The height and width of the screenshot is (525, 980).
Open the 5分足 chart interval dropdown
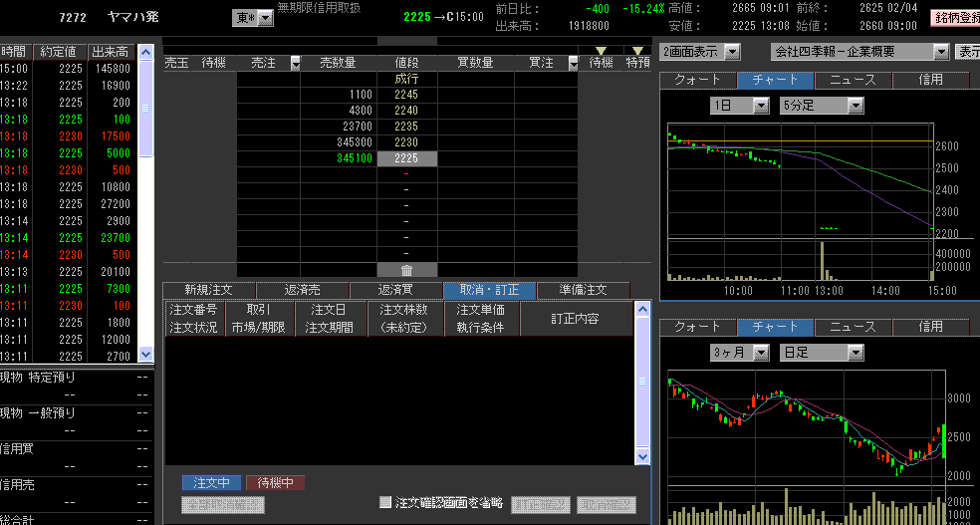tap(855, 105)
